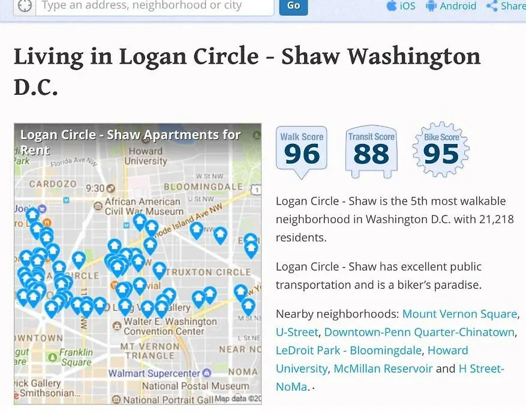
Task: Click the Transit Score 88 badge
Action: coord(371,152)
